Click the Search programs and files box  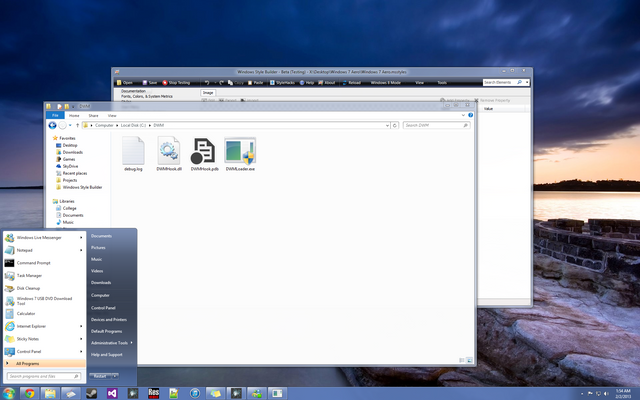click(x=44, y=376)
